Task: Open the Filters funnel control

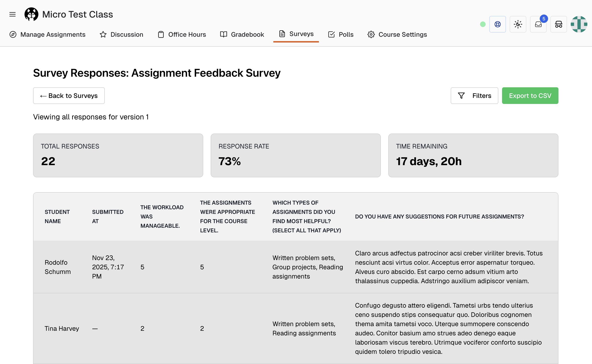Action: point(474,95)
